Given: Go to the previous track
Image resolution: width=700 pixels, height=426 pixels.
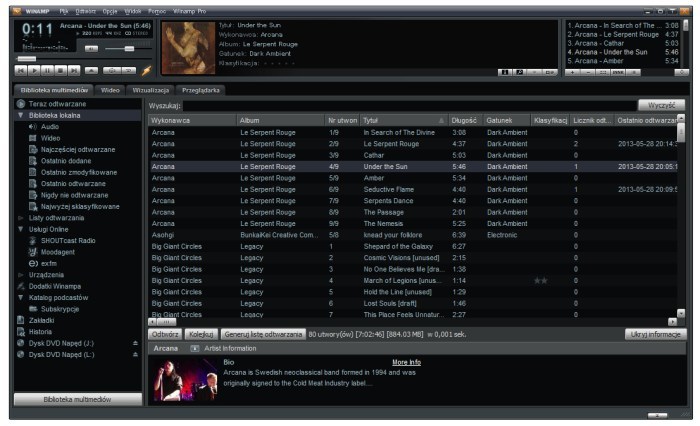Looking at the screenshot, I should coord(21,71).
